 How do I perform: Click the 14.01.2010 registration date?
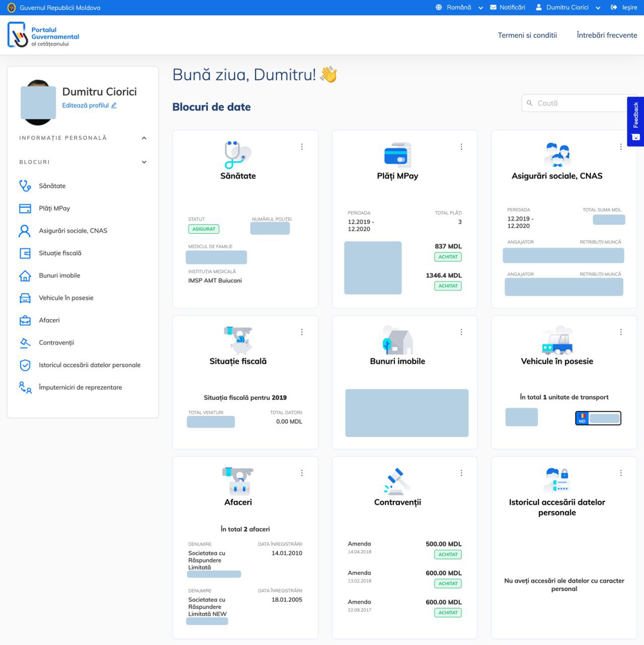coord(287,553)
